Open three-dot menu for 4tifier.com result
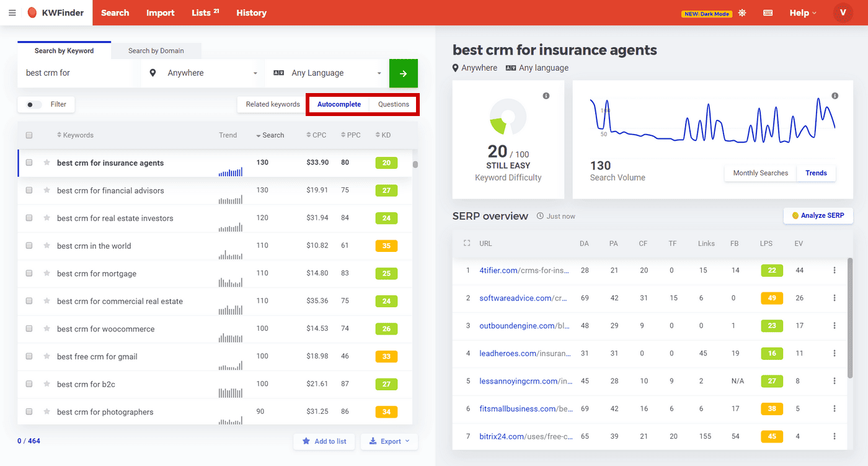This screenshot has height=466, width=868. 835,270
